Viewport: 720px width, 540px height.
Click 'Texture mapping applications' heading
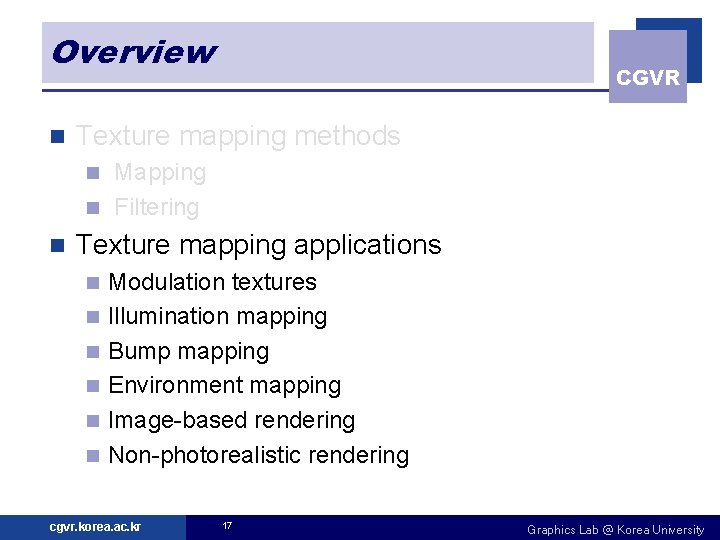point(259,245)
